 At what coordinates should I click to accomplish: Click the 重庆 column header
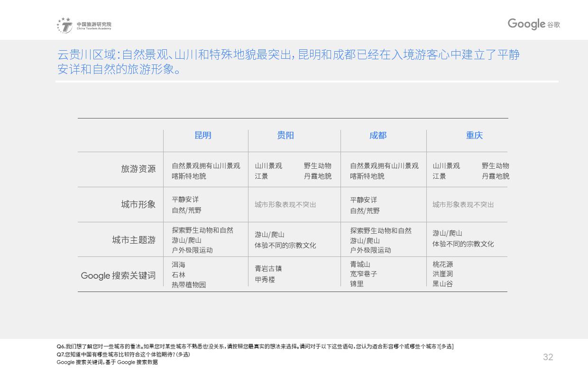474,136
